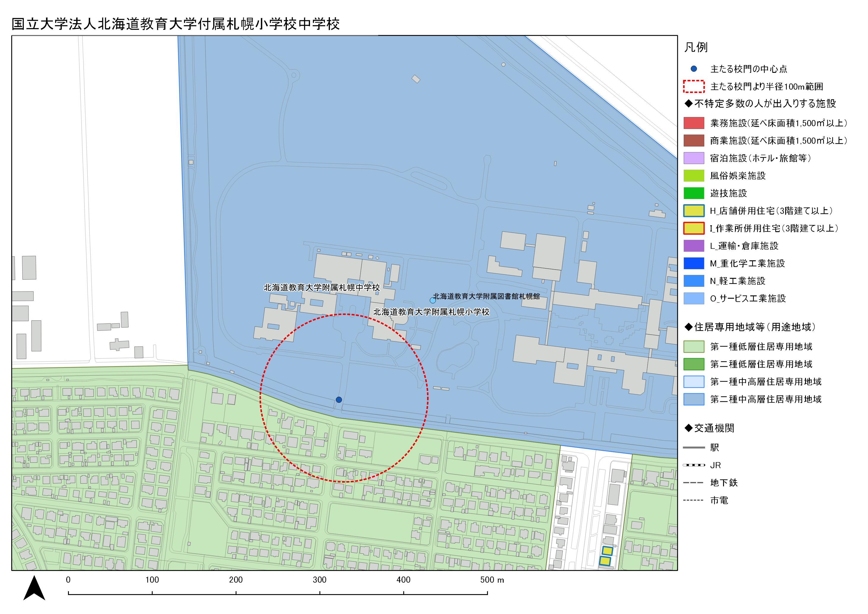Click the scale bar label 0
The width and height of the screenshot is (868, 614).
pos(68,580)
